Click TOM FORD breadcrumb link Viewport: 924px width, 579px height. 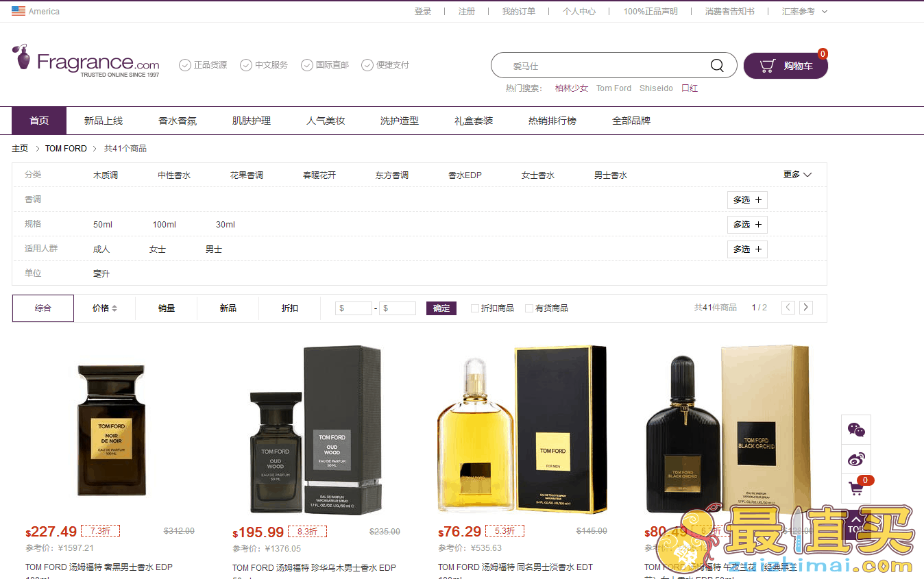66,149
